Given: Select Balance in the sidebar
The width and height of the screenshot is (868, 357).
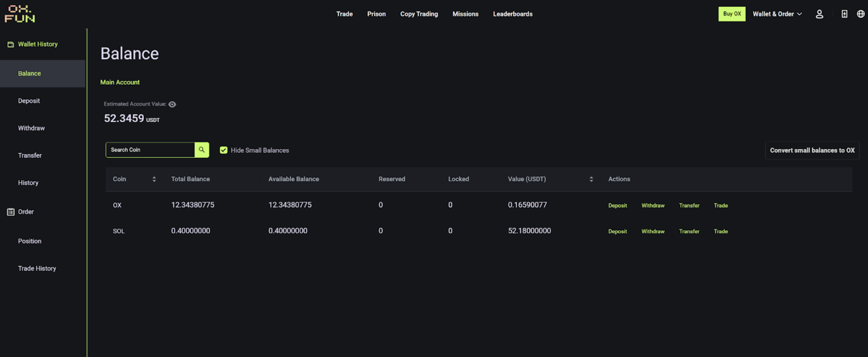Looking at the screenshot, I should click(x=43, y=74).
